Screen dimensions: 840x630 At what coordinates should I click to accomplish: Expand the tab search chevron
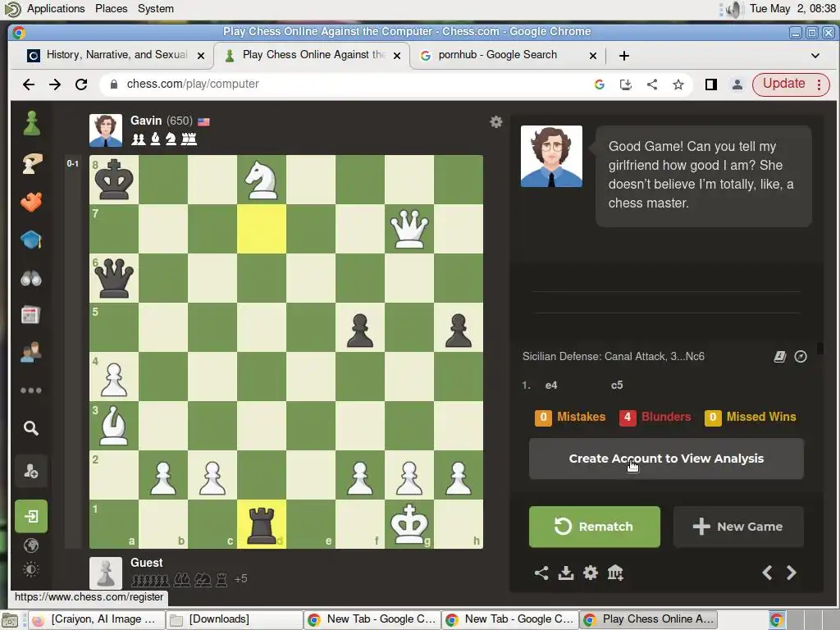815,55
